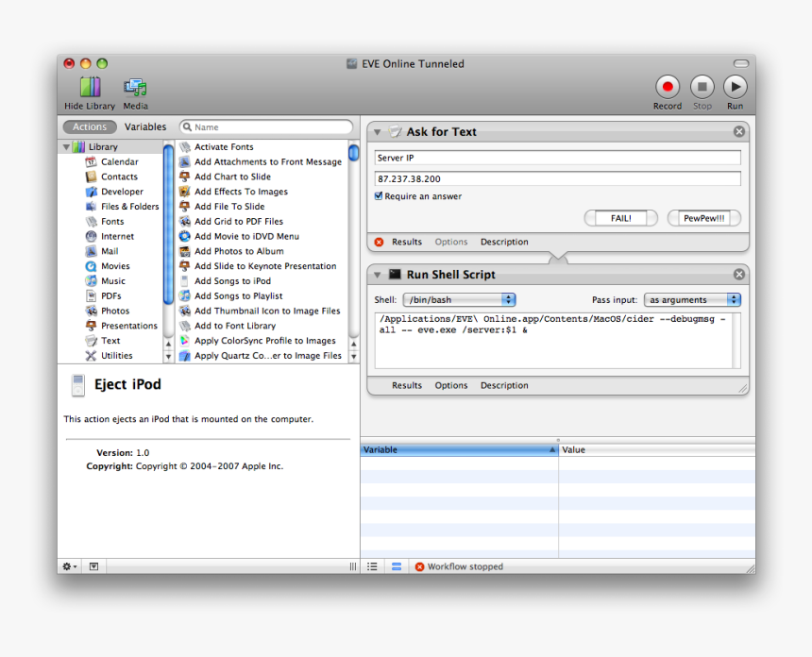The width and height of the screenshot is (812, 657).
Task: Open Description tab in Ask for Text
Action: click(504, 242)
